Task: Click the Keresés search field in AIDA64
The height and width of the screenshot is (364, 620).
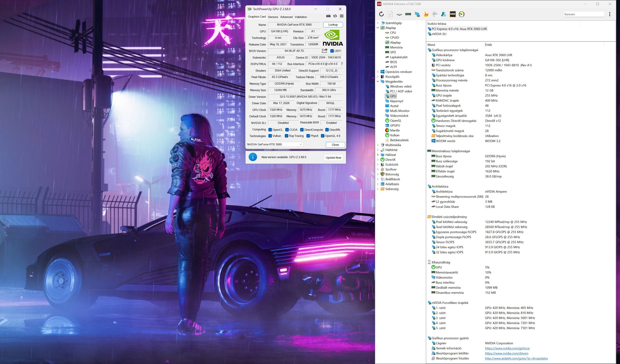Action: click(x=584, y=14)
